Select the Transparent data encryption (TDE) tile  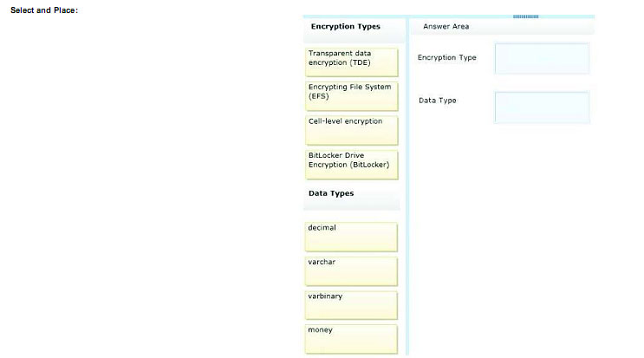(352, 62)
